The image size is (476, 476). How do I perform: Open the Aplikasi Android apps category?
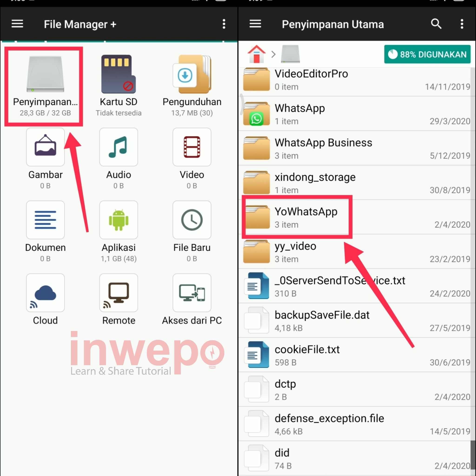coord(119,220)
